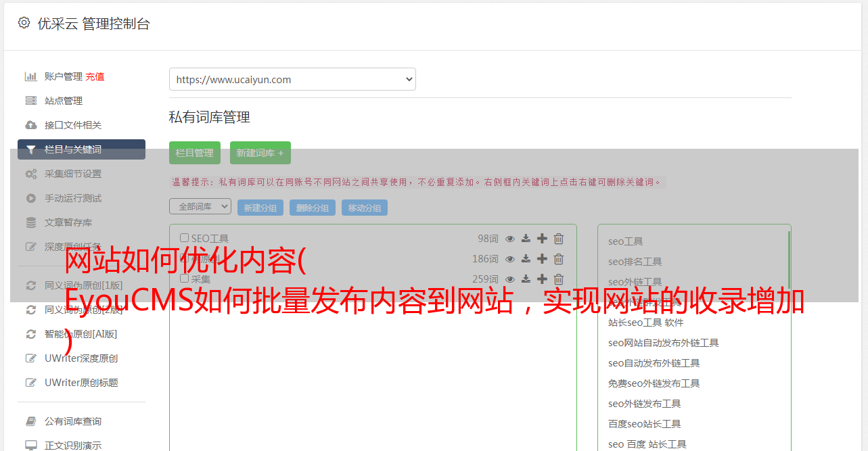This screenshot has width=868, height=451.
Task: Select keyword '免费seo外链发布工具'
Action: click(654, 383)
